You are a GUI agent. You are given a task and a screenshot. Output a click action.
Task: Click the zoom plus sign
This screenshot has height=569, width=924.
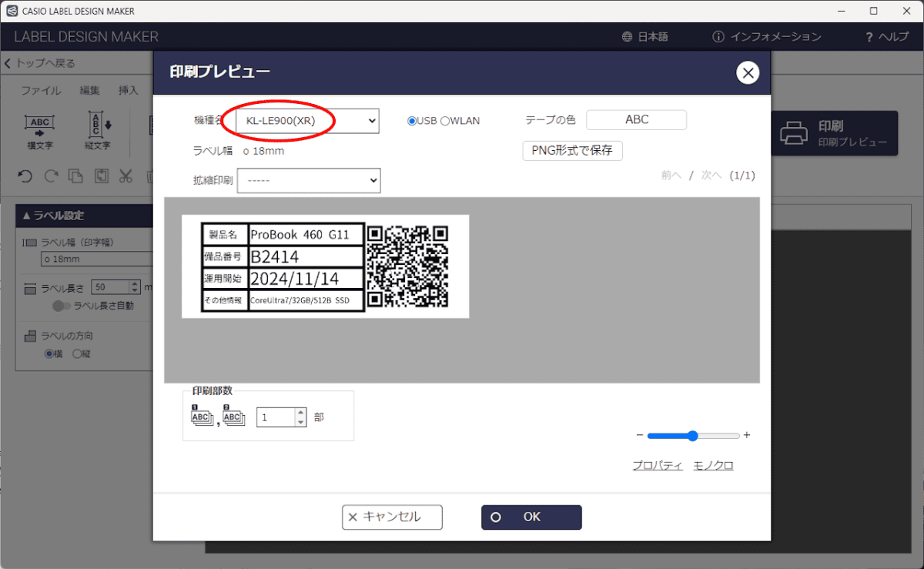point(747,436)
